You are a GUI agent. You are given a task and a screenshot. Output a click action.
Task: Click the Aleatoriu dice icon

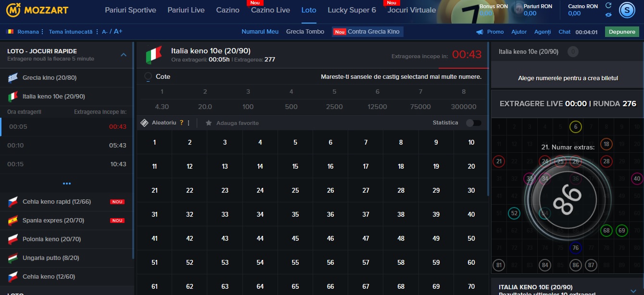(144, 123)
